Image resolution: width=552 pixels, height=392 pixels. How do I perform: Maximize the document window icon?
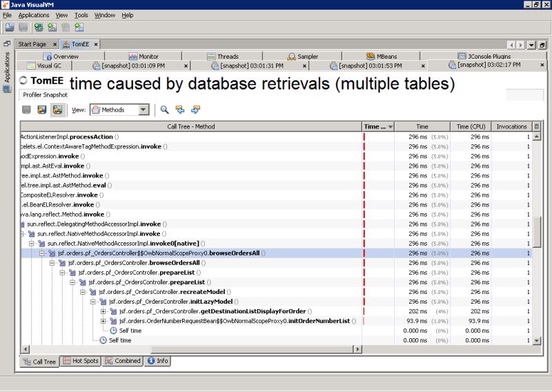[542, 45]
